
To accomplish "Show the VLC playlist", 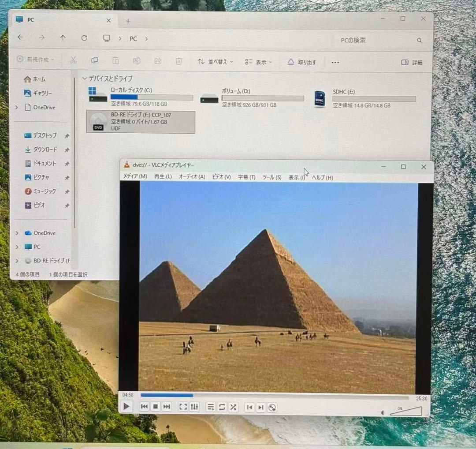I will click(211, 407).
